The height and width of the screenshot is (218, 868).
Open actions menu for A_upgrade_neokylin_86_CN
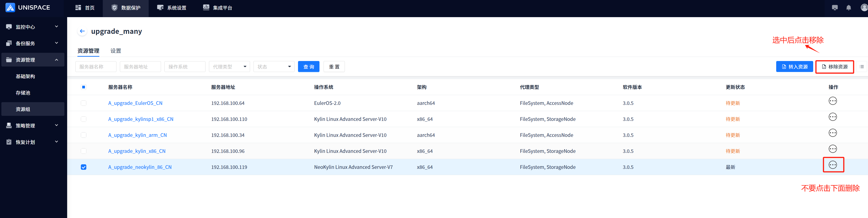833,165
